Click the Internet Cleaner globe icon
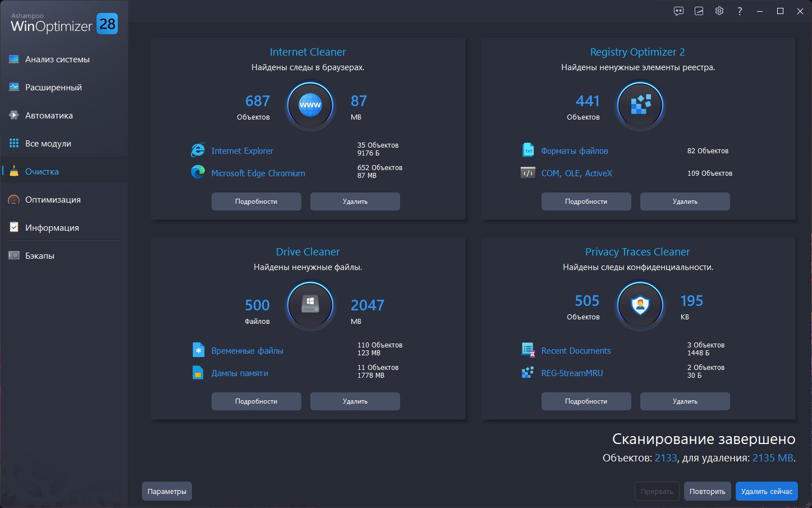 point(310,106)
